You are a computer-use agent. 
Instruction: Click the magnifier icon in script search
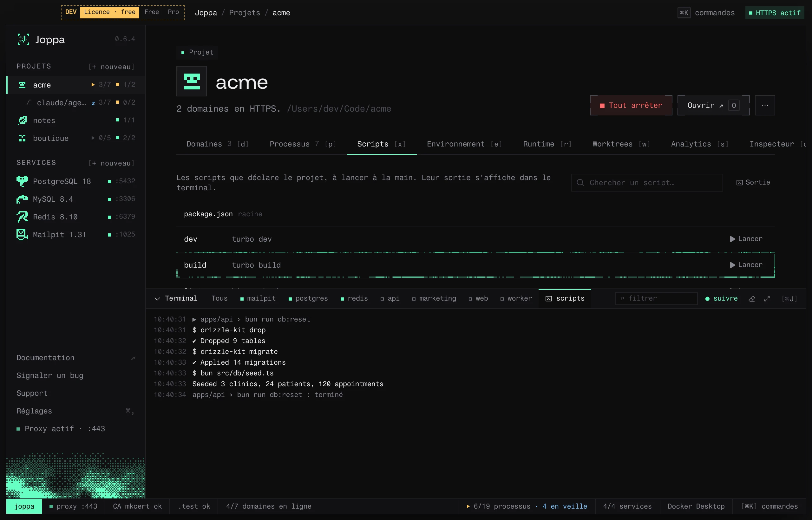[x=580, y=183]
